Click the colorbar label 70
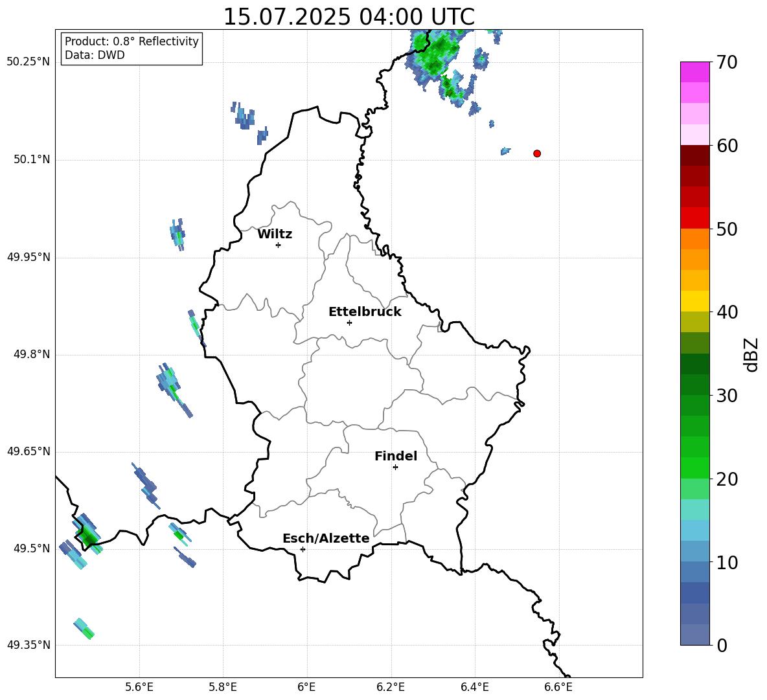 [x=727, y=63]
